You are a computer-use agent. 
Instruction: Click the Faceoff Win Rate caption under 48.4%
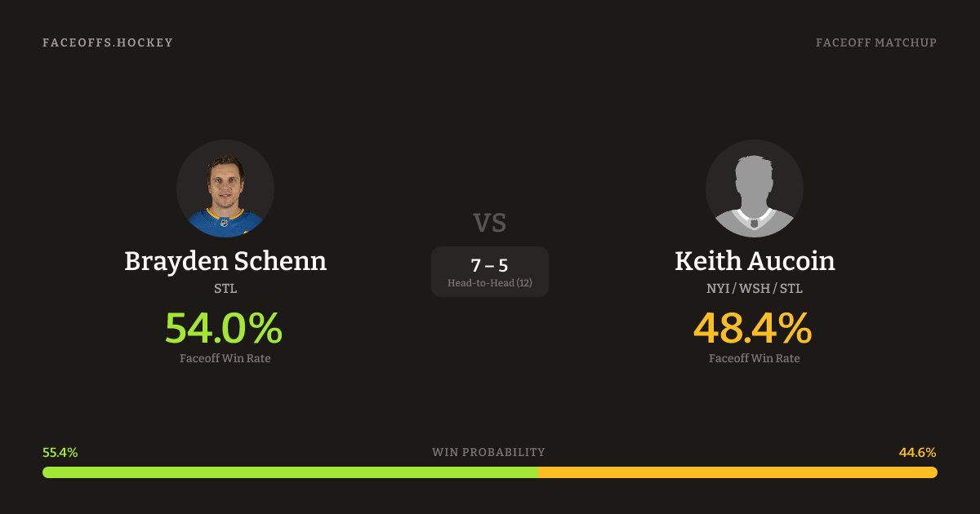755,358
